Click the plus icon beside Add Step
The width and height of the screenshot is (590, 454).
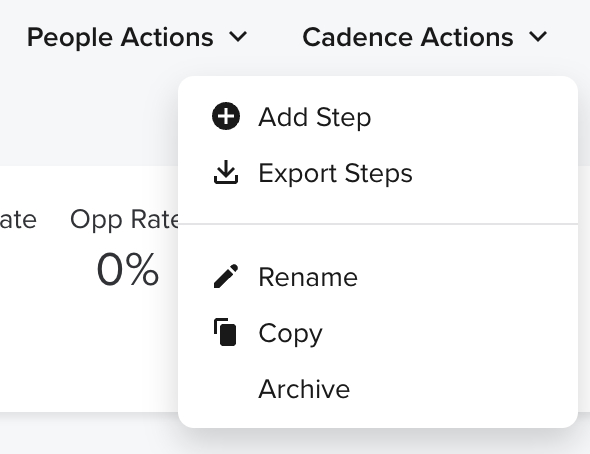pyautogui.click(x=226, y=116)
